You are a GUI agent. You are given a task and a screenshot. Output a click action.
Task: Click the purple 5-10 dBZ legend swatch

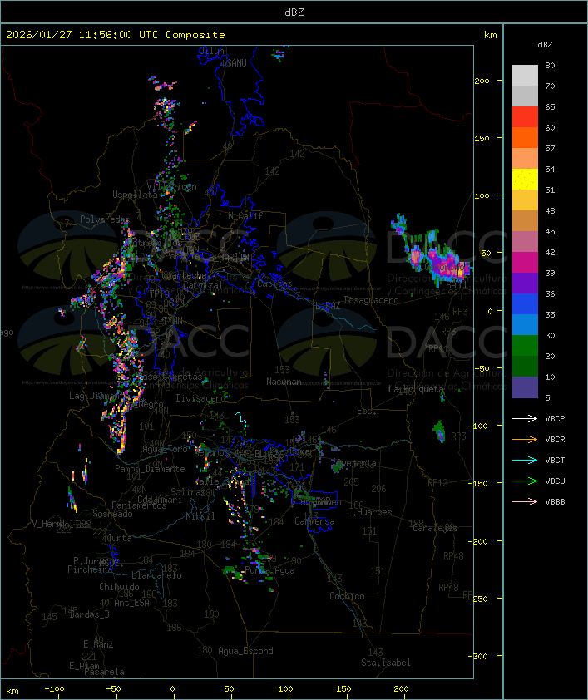coord(525,387)
